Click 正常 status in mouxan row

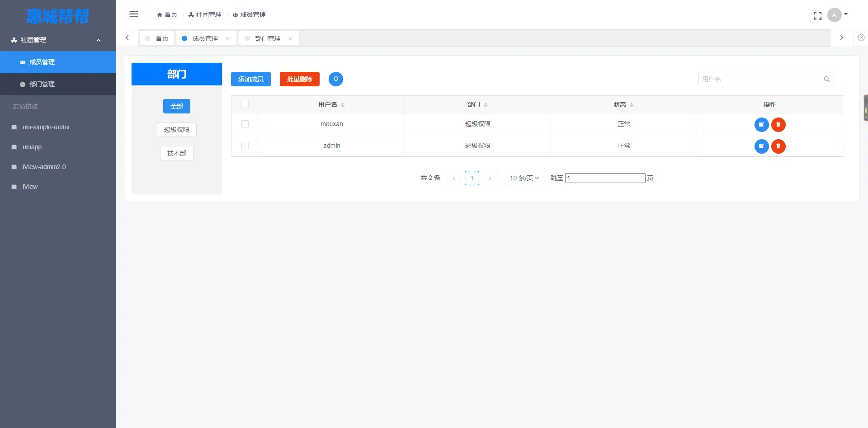pyautogui.click(x=624, y=124)
